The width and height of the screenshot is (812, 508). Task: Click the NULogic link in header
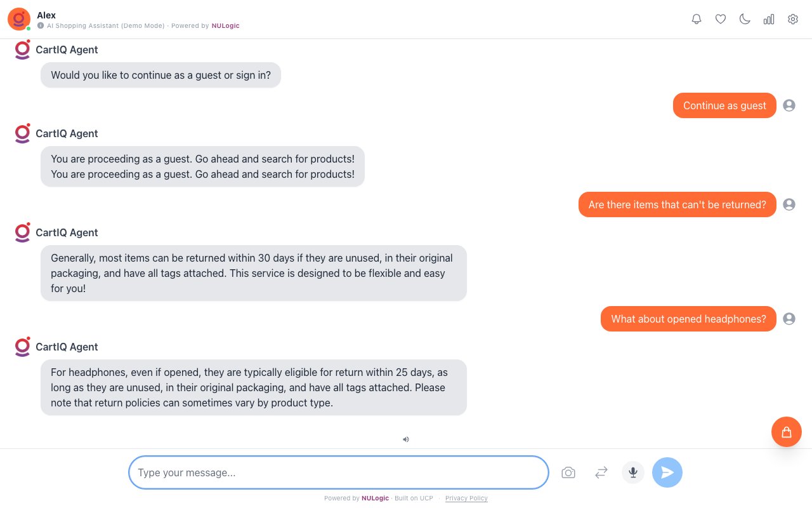225,26
